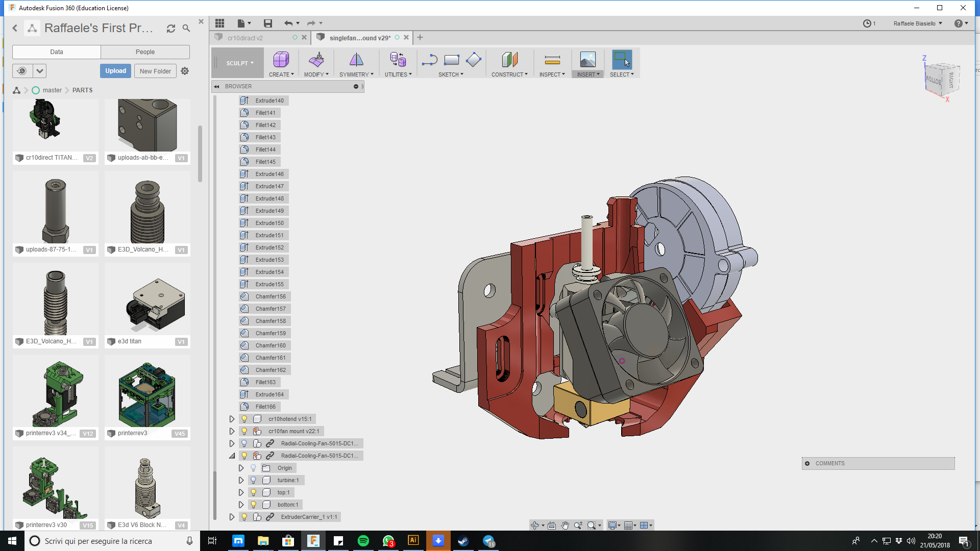Go back in the data panel

15,28
